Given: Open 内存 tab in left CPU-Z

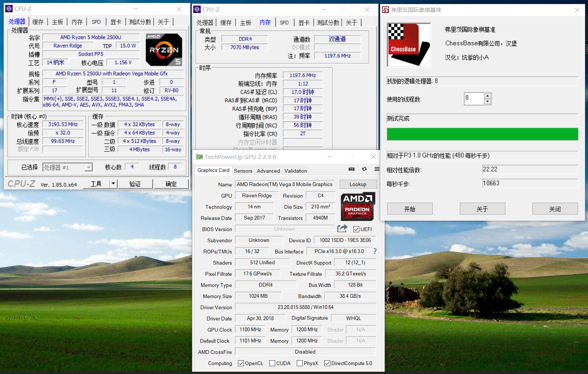Looking at the screenshot, I should 77,22.
